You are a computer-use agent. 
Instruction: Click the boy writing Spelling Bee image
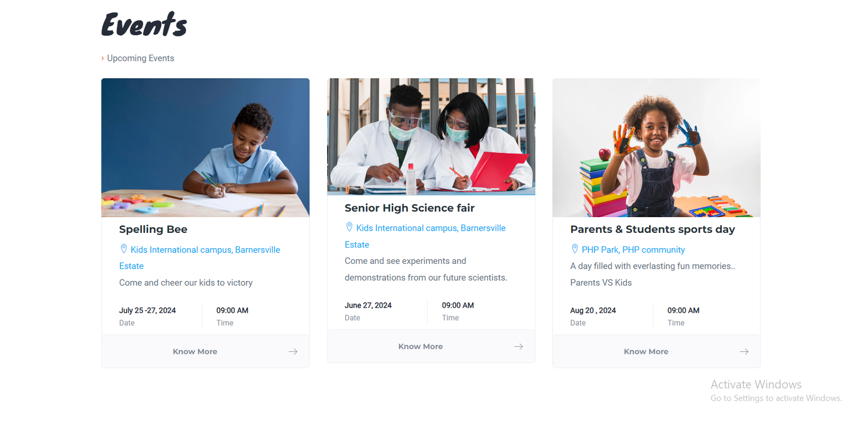pyautogui.click(x=205, y=148)
